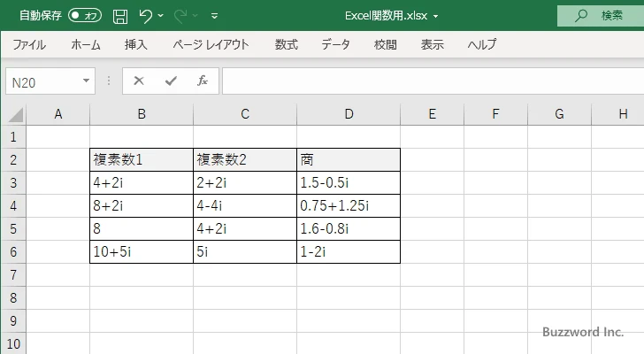The width and height of the screenshot is (644, 354).
Task: Open the Undo history dropdown arrow
Action: click(x=161, y=16)
